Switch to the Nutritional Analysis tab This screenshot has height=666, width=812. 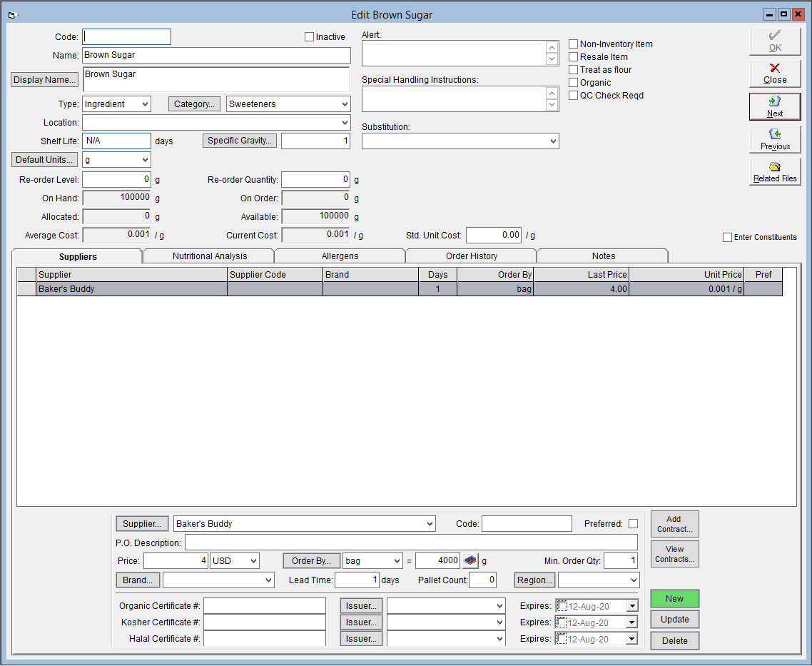210,256
